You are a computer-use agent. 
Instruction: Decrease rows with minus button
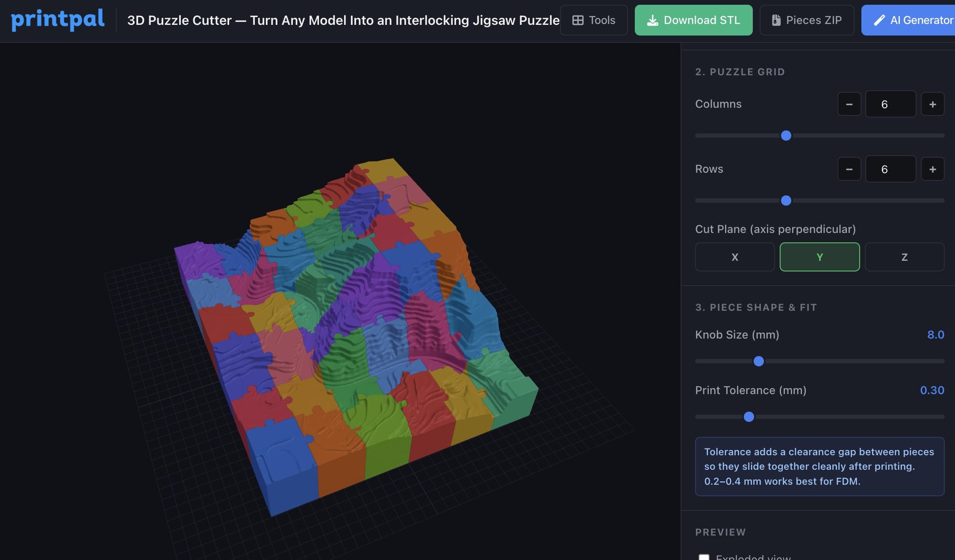pyautogui.click(x=849, y=169)
